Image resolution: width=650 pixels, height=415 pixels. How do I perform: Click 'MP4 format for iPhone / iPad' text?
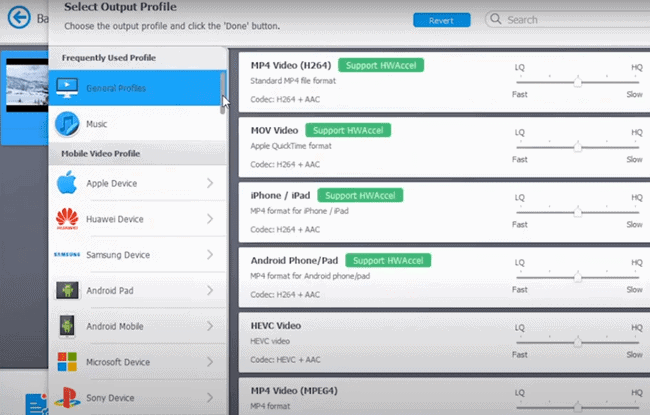299,211
